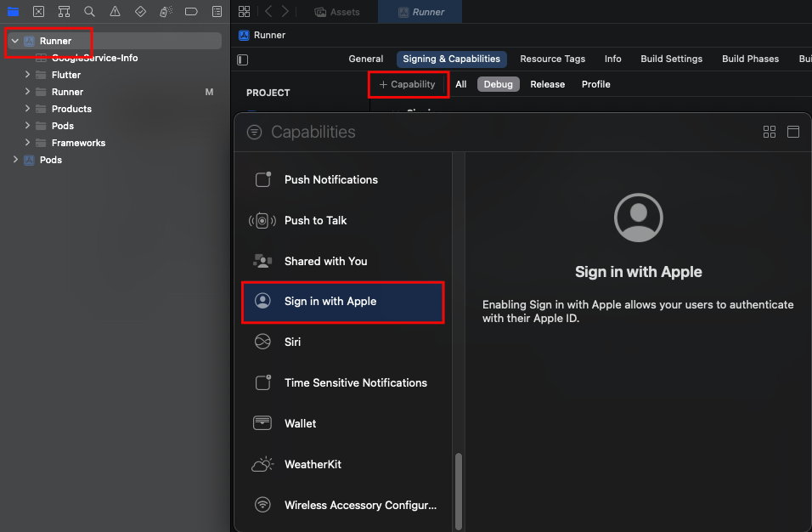Switch to the Assets editor tab
The image size is (812, 532).
point(337,12)
